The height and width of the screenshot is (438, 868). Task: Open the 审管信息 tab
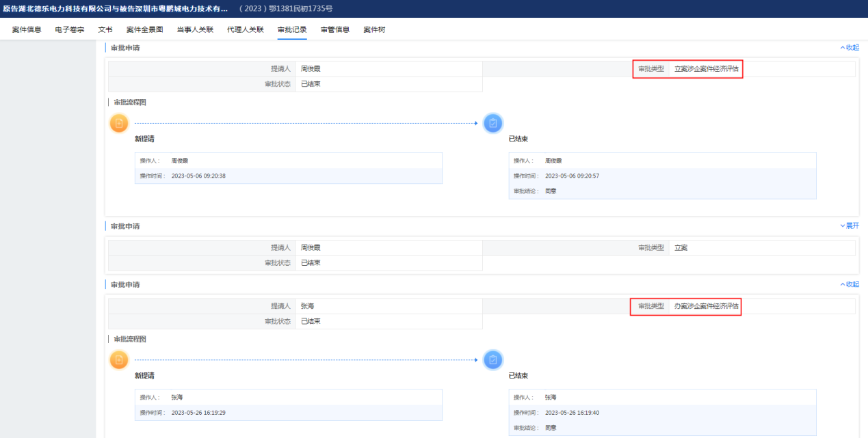(335, 30)
